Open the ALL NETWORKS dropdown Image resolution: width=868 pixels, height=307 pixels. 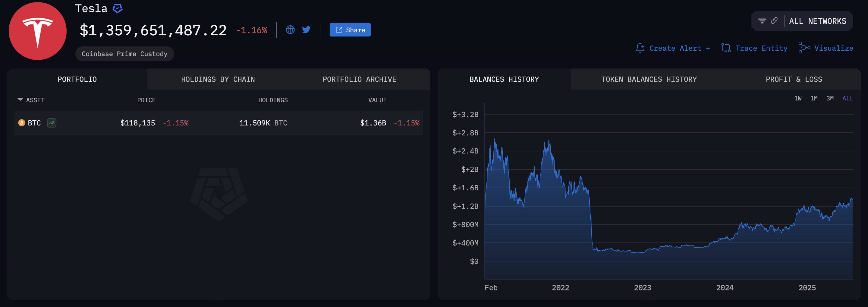coord(817,21)
